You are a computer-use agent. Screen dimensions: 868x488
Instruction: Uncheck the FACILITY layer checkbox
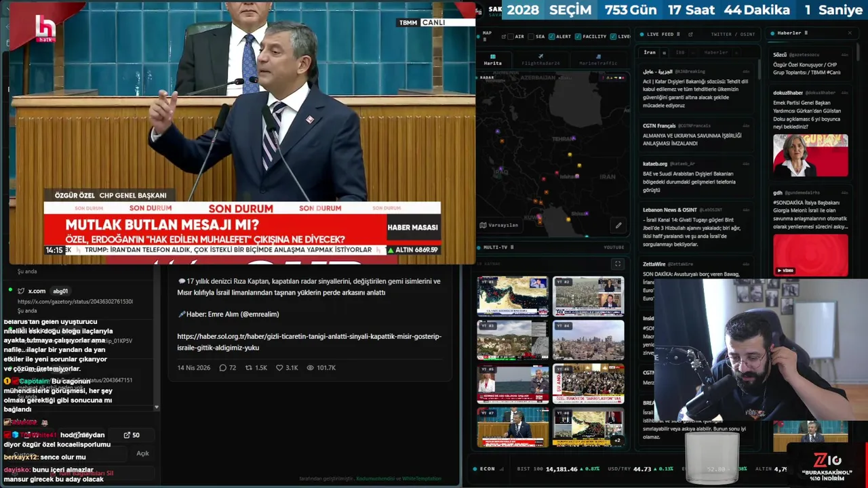(x=578, y=37)
